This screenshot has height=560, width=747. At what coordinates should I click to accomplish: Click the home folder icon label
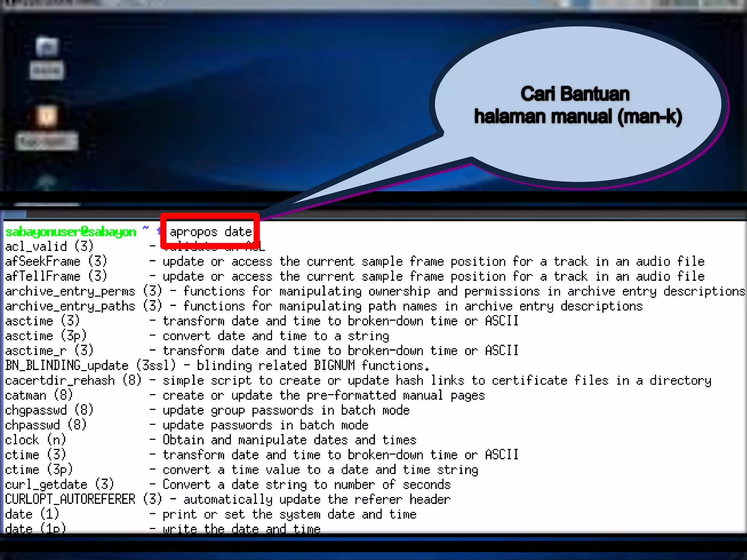pos(47,70)
